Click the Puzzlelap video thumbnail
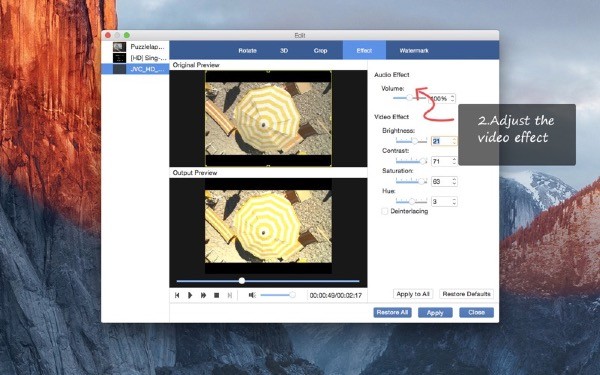The width and height of the screenshot is (600, 375). [119, 47]
